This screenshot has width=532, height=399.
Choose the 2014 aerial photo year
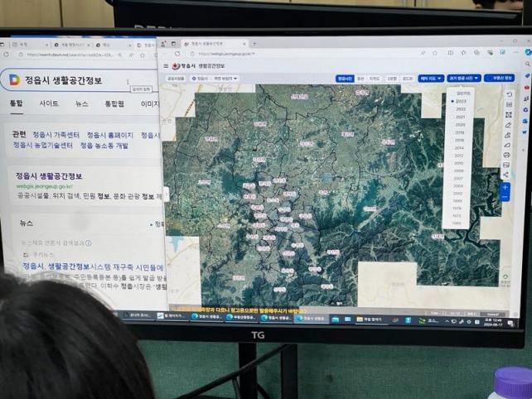(x=459, y=147)
